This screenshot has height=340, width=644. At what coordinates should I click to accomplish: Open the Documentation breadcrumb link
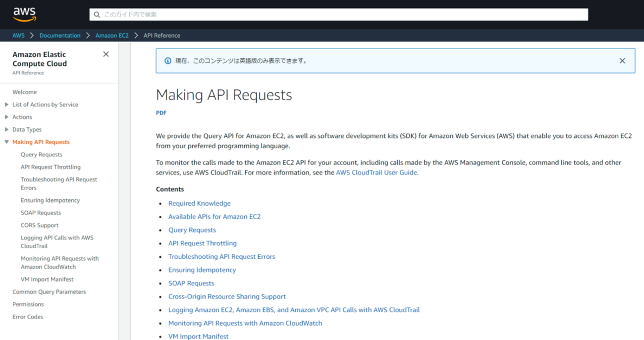pyautogui.click(x=60, y=36)
